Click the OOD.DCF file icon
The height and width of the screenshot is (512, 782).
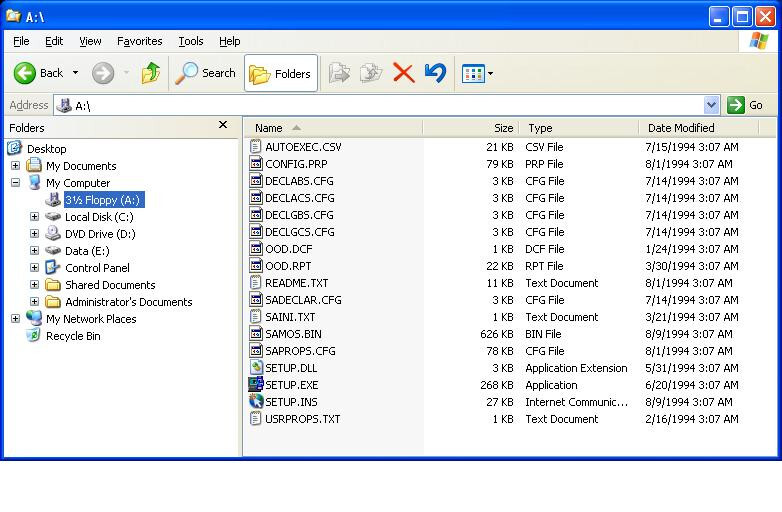coord(256,248)
